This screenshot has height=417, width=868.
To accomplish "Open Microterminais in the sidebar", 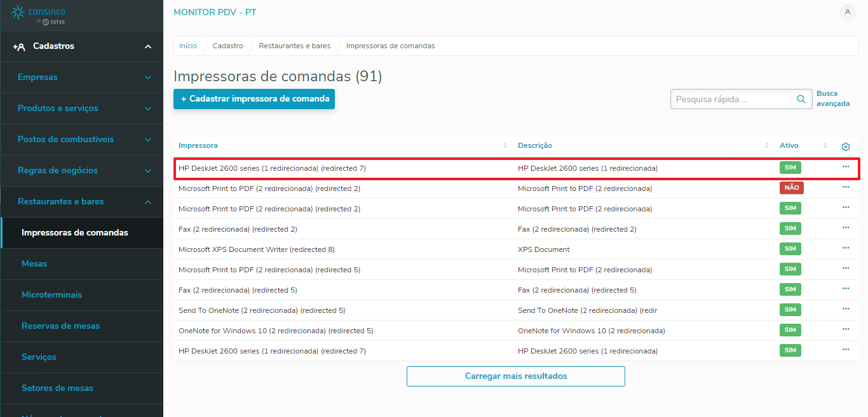I will [82, 295].
